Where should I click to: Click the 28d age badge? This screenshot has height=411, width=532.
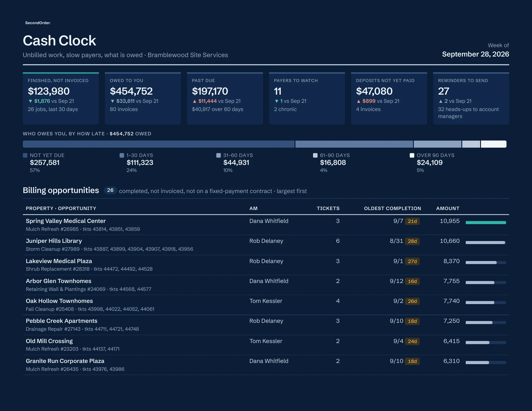[412, 241]
